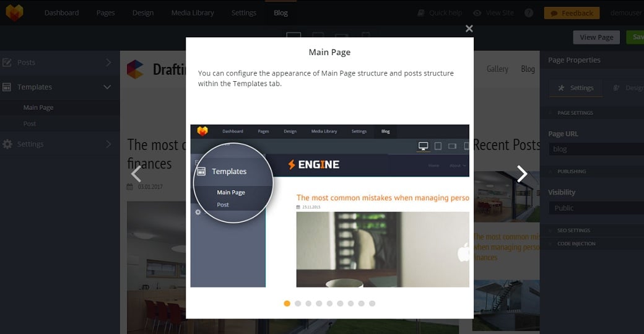Click the Posts pencil icon in sidebar
The width and height of the screenshot is (644, 334).
point(7,63)
